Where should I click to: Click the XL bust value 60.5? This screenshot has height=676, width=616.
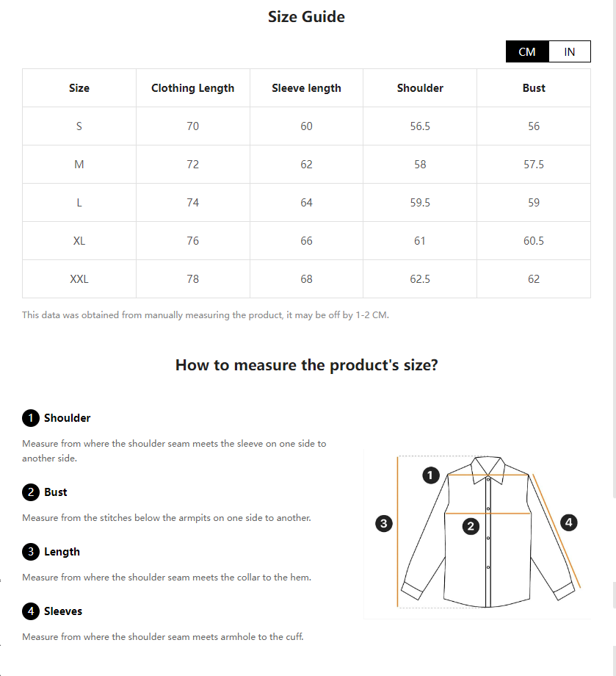pos(534,241)
